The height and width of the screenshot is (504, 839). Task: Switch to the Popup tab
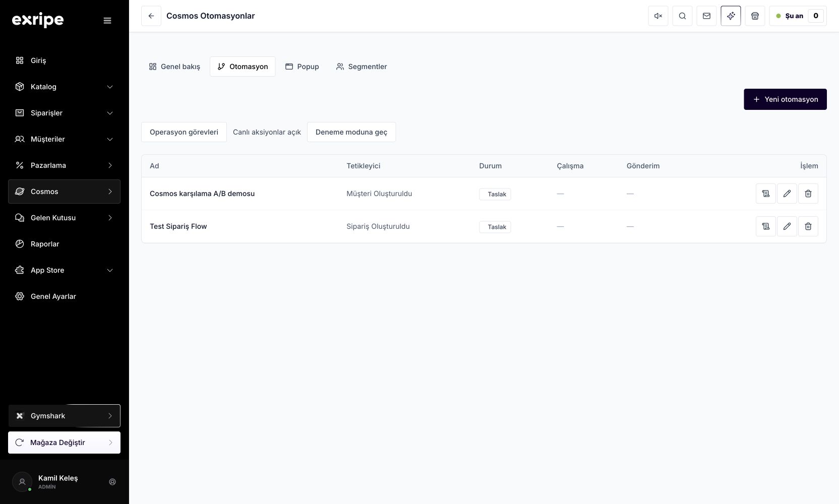tap(302, 67)
